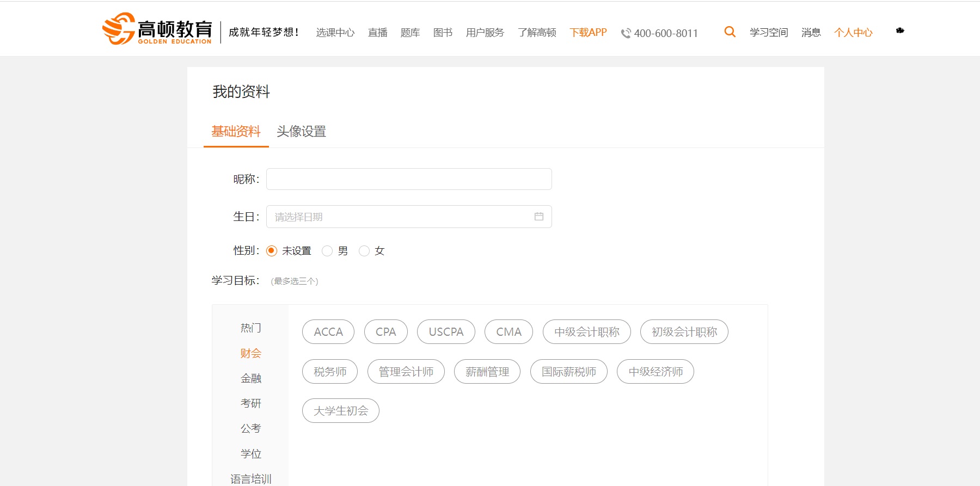Toggle the 中级经济师 goal tag

pos(656,372)
